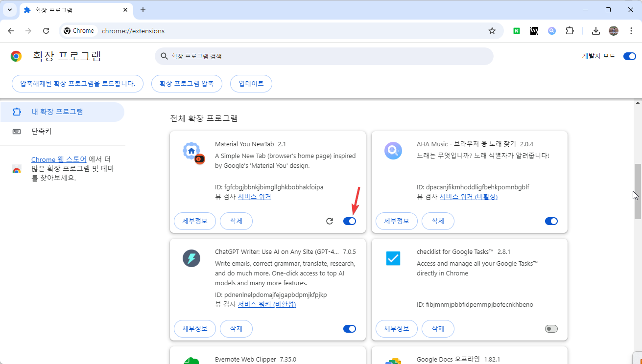Minimize the Chrome window
Screen dimensions: 642x364
coord(586,10)
